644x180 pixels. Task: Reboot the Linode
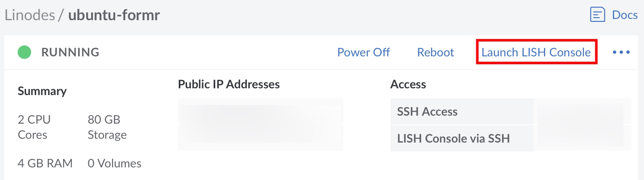(x=435, y=53)
